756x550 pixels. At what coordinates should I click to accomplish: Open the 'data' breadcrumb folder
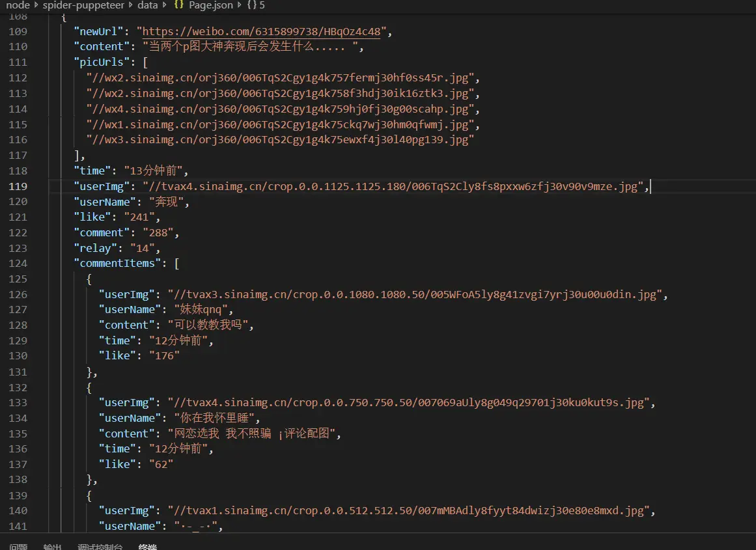(148, 5)
